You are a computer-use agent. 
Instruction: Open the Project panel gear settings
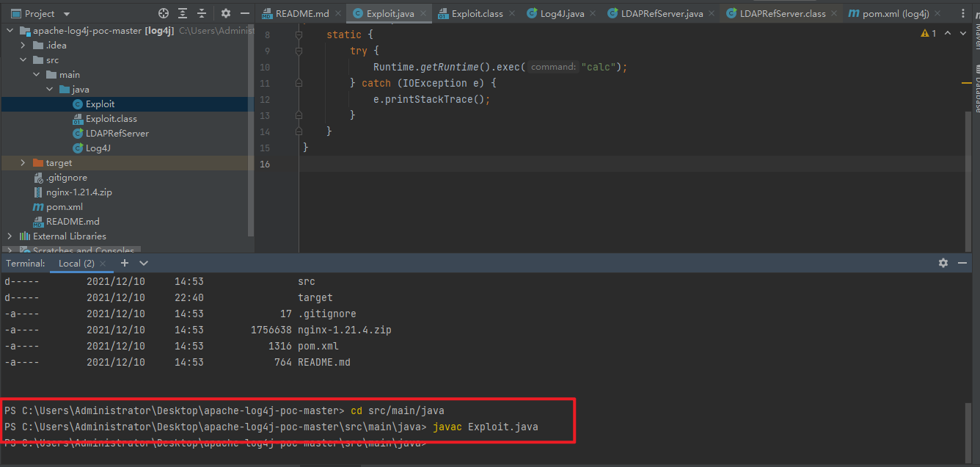pyautogui.click(x=226, y=13)
